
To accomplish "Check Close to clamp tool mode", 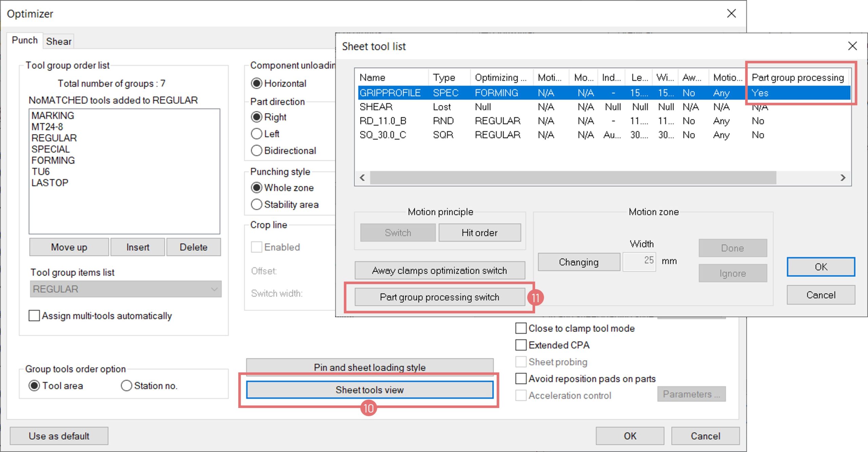I will tap(521, 328).
